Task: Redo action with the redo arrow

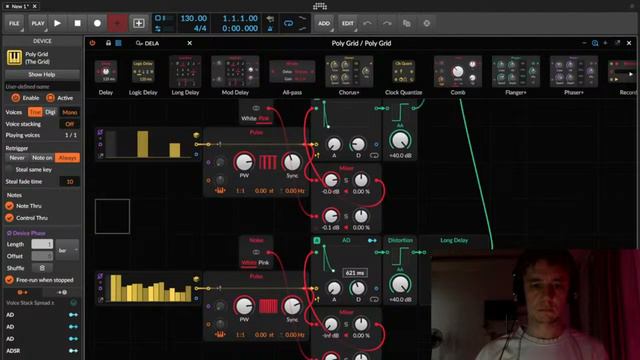Action: point(387,23)
